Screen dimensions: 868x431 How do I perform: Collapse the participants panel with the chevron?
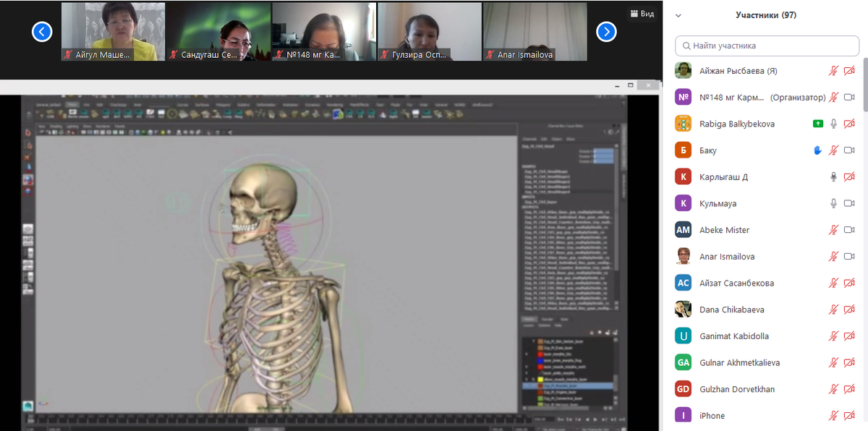coord(678,15)
